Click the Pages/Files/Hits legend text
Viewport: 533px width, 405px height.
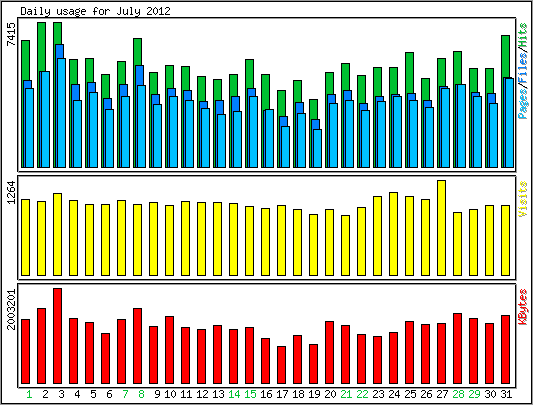(523, 70)
